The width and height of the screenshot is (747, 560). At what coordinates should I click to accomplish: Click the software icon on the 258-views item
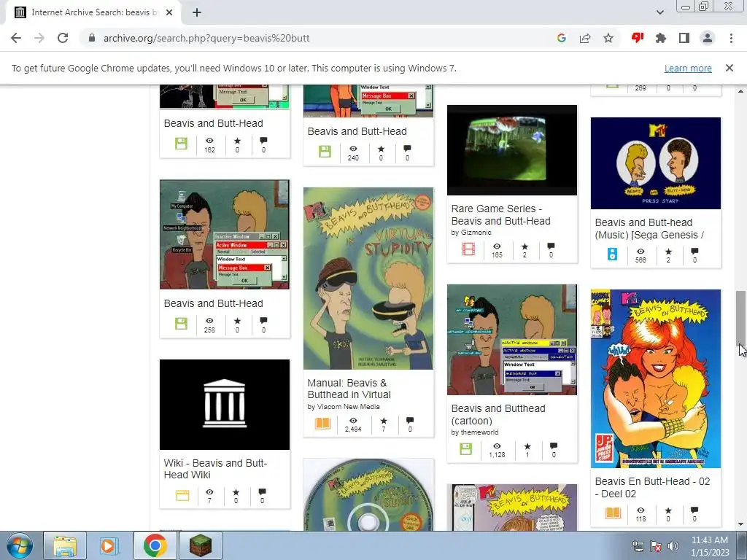[181, 324]
